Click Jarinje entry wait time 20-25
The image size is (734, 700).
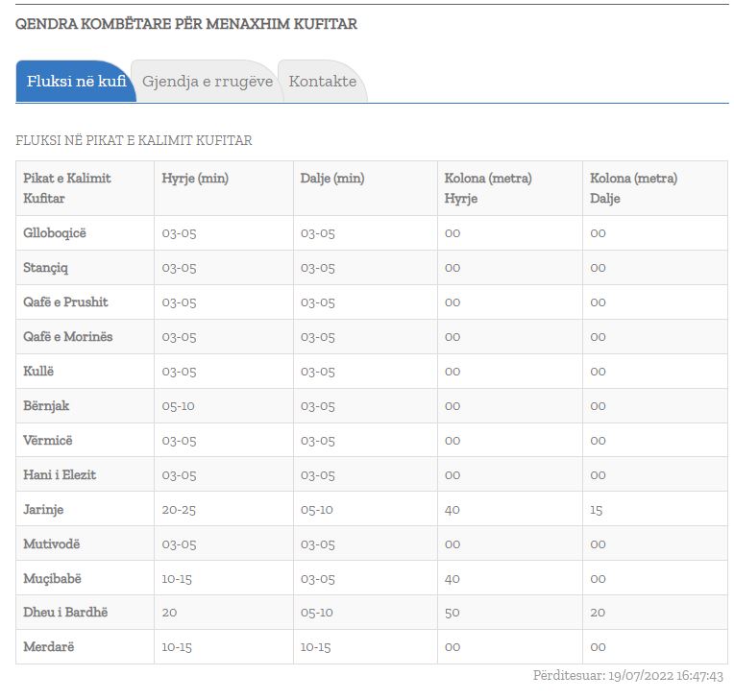click(179, 510)
